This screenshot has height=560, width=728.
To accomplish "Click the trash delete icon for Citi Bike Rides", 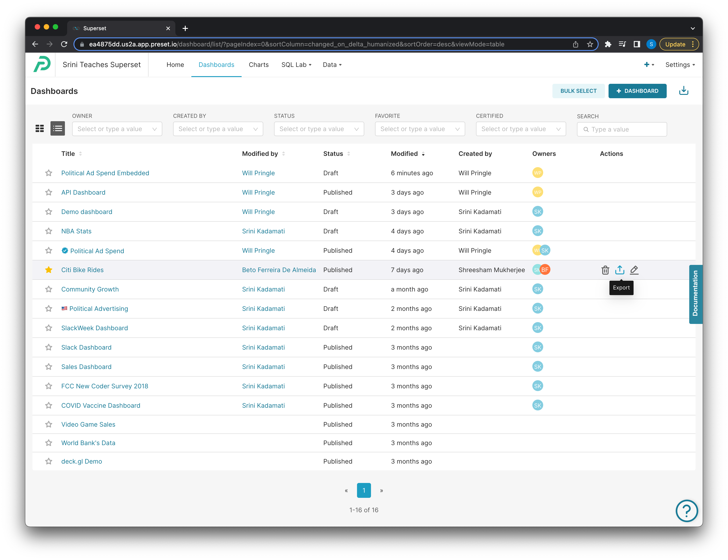I will [x=605, y=270].
